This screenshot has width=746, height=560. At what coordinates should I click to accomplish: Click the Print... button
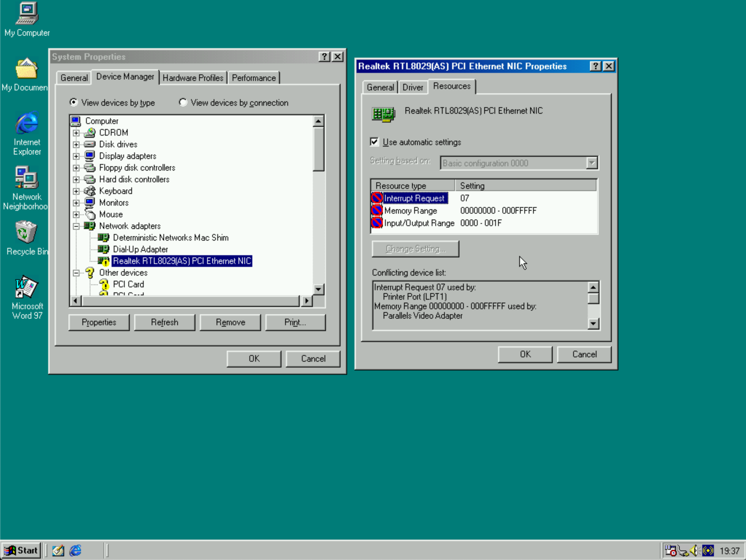click(295, 322)
